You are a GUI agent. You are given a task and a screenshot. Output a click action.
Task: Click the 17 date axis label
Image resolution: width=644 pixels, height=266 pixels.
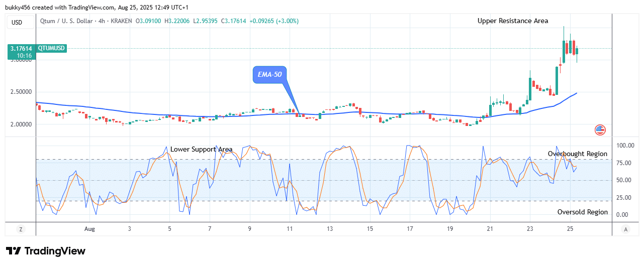coord(410,229)
